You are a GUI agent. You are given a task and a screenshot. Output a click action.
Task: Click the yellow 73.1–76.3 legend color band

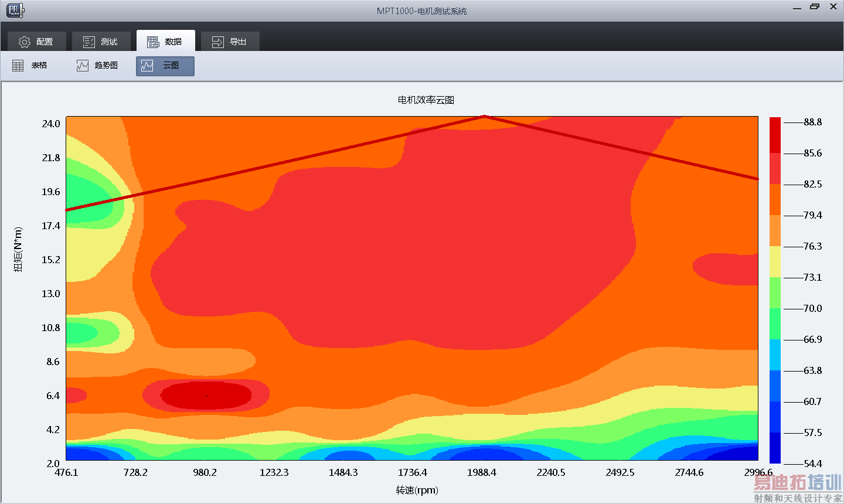[x=775, y=262]
